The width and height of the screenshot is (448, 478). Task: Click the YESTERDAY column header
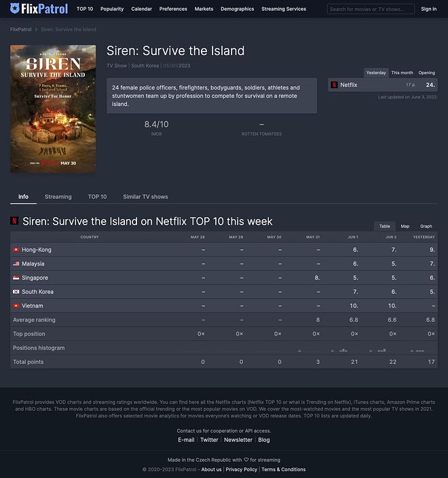[424, 237]
